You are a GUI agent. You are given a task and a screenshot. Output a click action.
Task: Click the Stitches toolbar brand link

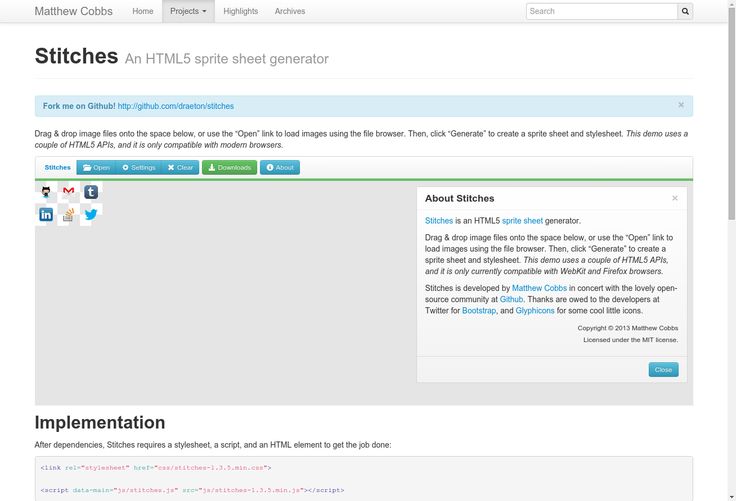57,168
